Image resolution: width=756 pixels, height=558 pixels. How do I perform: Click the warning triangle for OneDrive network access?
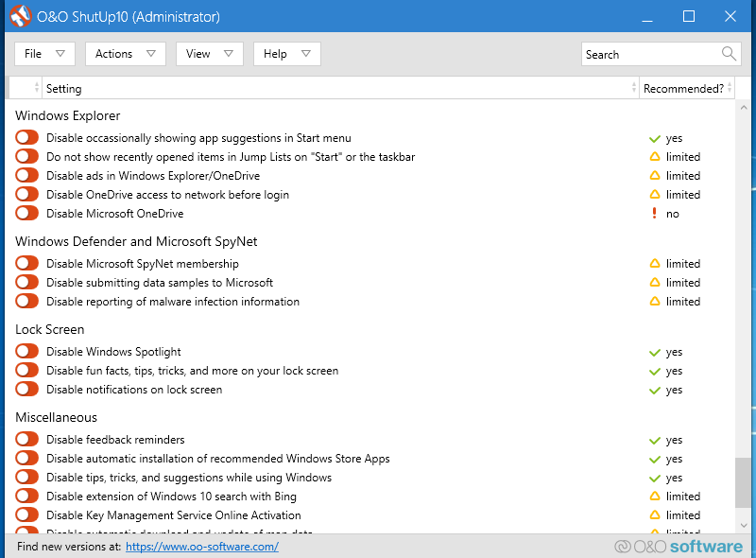(654, 195)
